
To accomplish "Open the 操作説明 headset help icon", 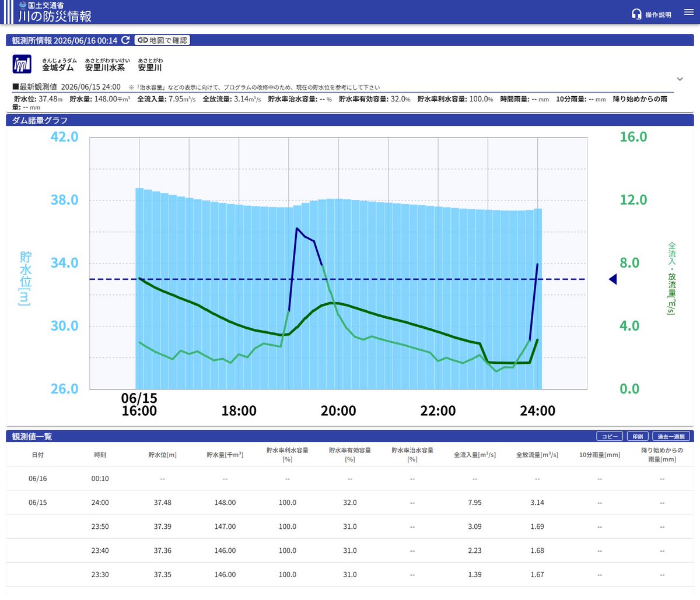I will pyautogui.click(x=636, y=14).
